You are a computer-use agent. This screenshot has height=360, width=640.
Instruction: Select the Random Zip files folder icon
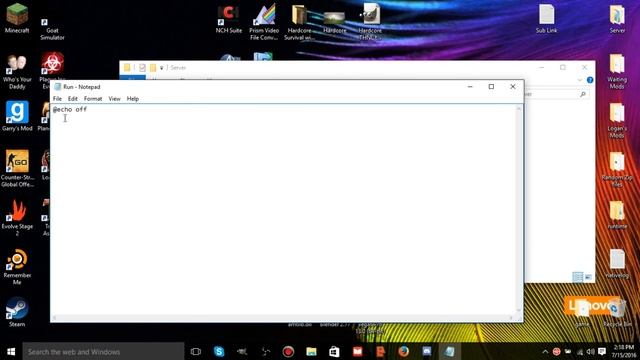tap(617, 169)
